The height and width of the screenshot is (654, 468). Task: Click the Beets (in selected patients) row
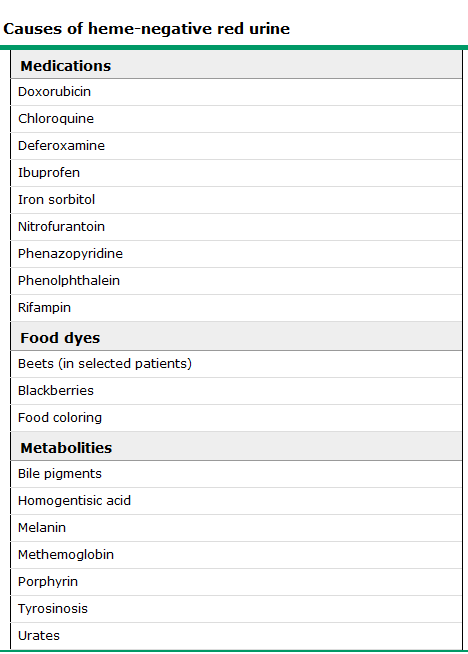coord(237,364)
